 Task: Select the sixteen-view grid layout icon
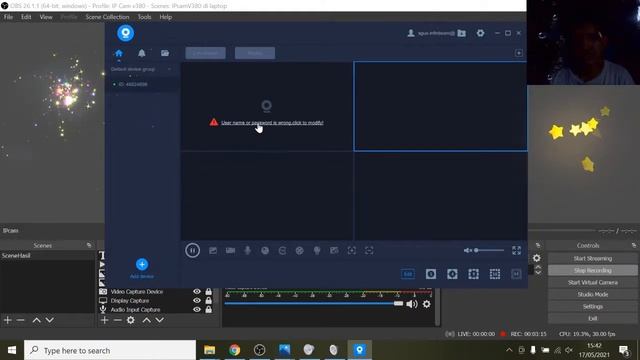495,274
